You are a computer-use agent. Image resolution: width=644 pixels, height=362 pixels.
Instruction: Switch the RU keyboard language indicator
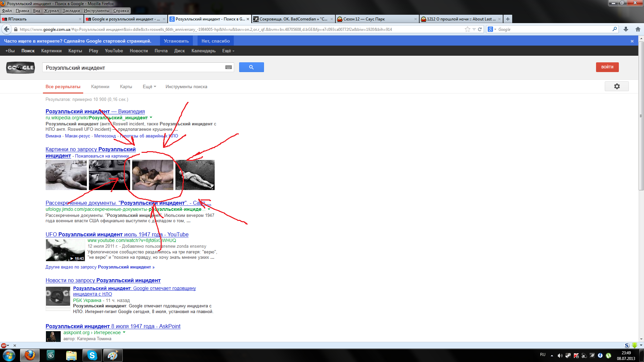[x=543, y=355]
